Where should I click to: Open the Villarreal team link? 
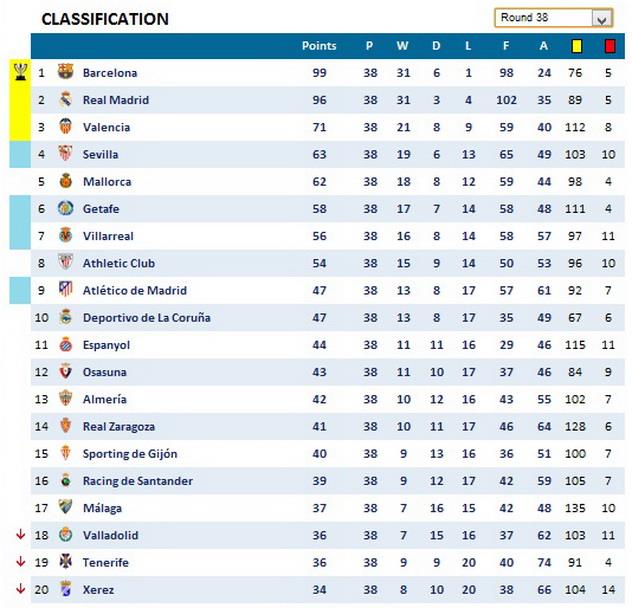click(x=108, y=236)
